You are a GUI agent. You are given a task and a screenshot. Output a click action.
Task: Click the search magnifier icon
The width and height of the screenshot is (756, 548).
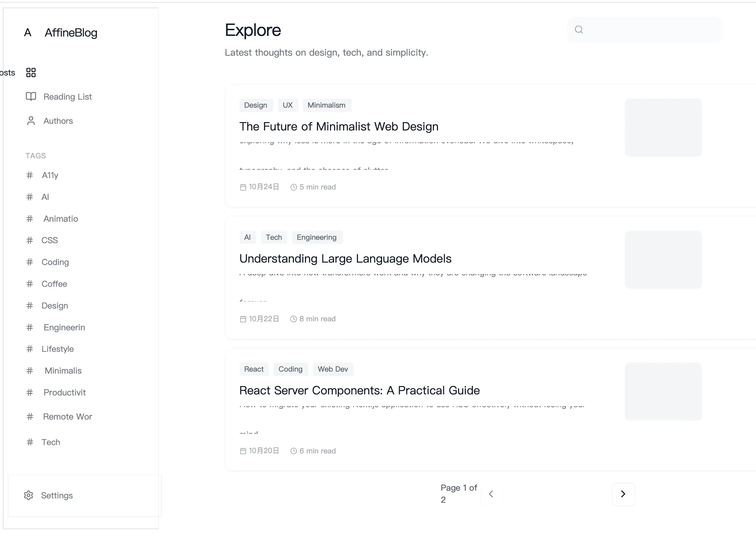pos(579,30)
